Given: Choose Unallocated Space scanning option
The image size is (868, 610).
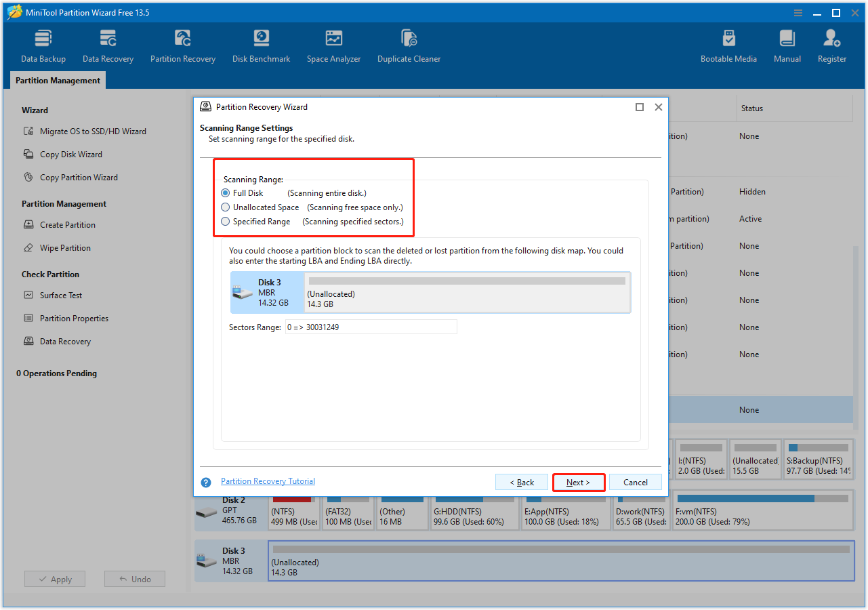Looking at the screenshot, I should 225,207.
